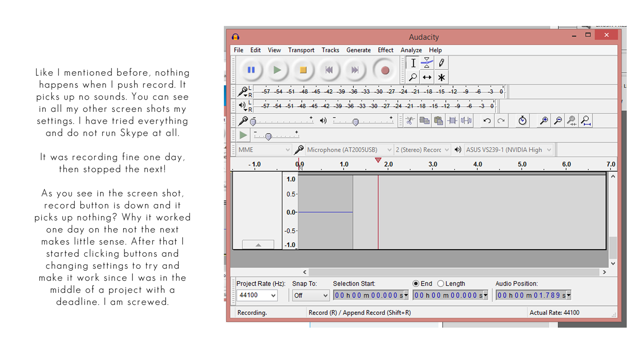Open the Effect menu
Viewport: 644px width, 362px height.
[x=385, y=50]
